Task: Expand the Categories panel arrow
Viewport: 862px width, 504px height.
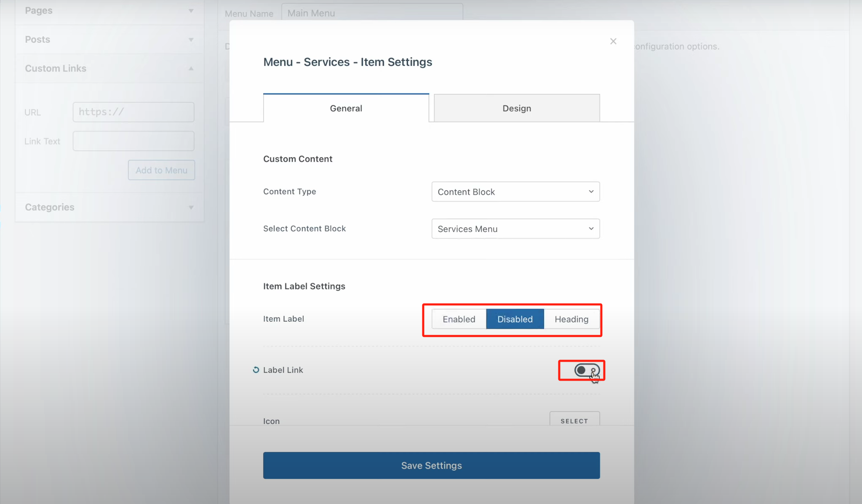Action: [x=191, y=208]
